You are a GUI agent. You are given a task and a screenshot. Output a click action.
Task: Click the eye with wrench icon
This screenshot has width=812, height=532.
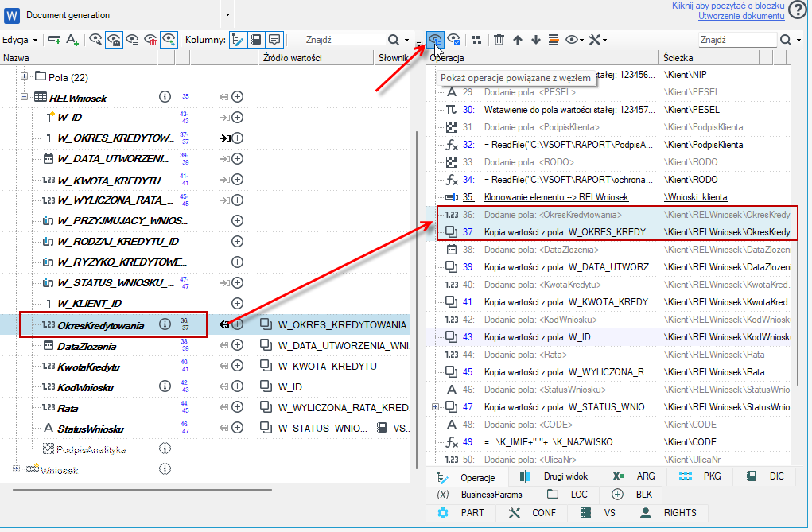[x=95, y=40]
